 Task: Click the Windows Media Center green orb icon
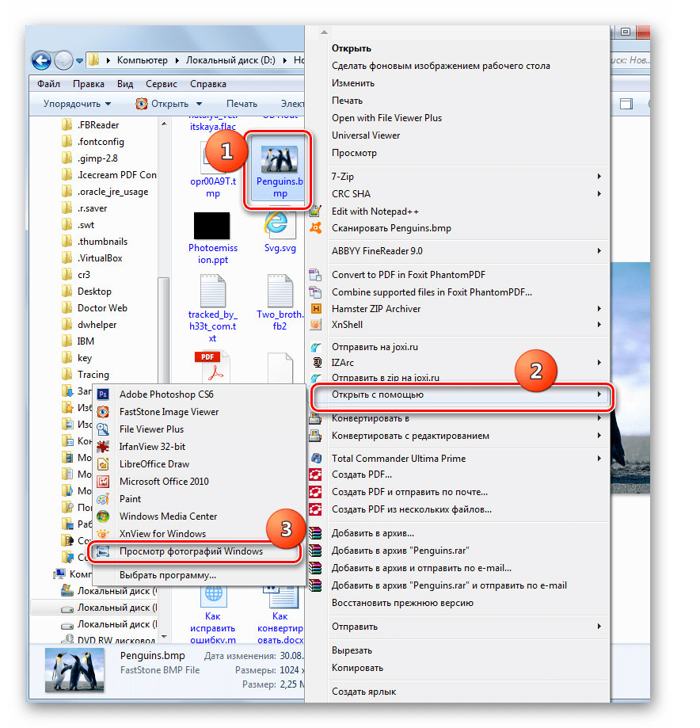(103, 516)
